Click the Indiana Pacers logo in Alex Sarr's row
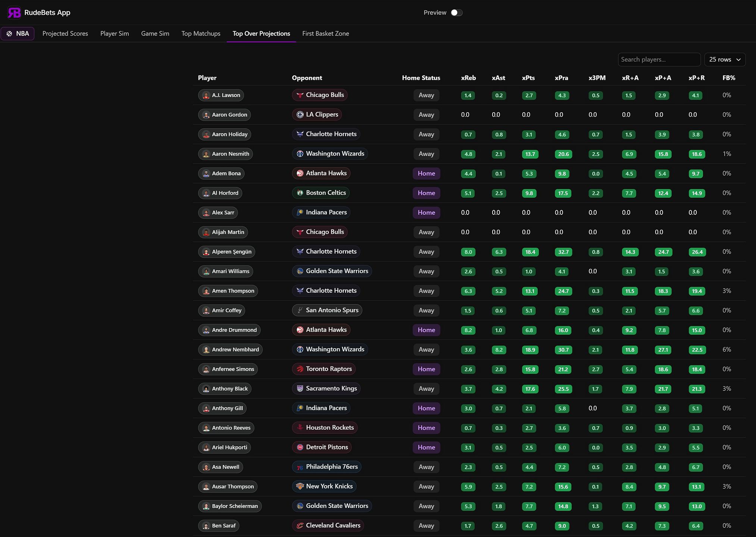Image resolution: width=756 pixels, height=537 pixels. [x=300, y=213]
